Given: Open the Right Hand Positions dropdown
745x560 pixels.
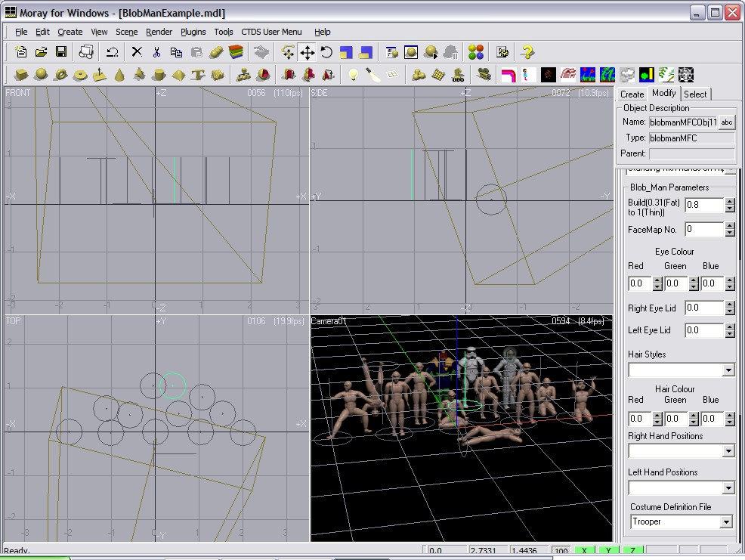Looking at the screenshot, I should [x=728, y=451].
